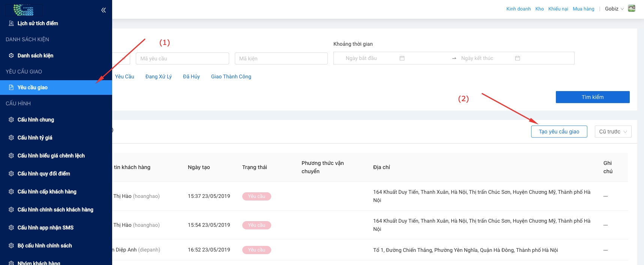
Task: Open Danh sách kiện in sidebar
Action: click(x=35, y=55)
